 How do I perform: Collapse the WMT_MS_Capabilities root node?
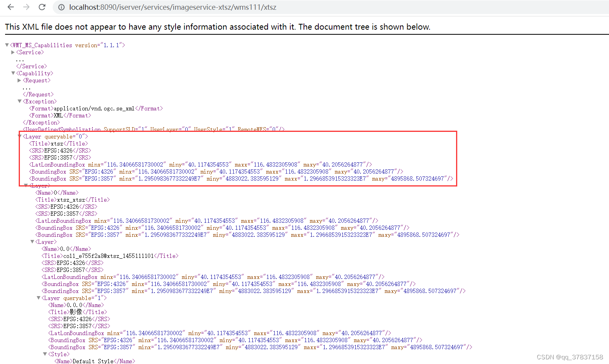click(x=7, y=45)
